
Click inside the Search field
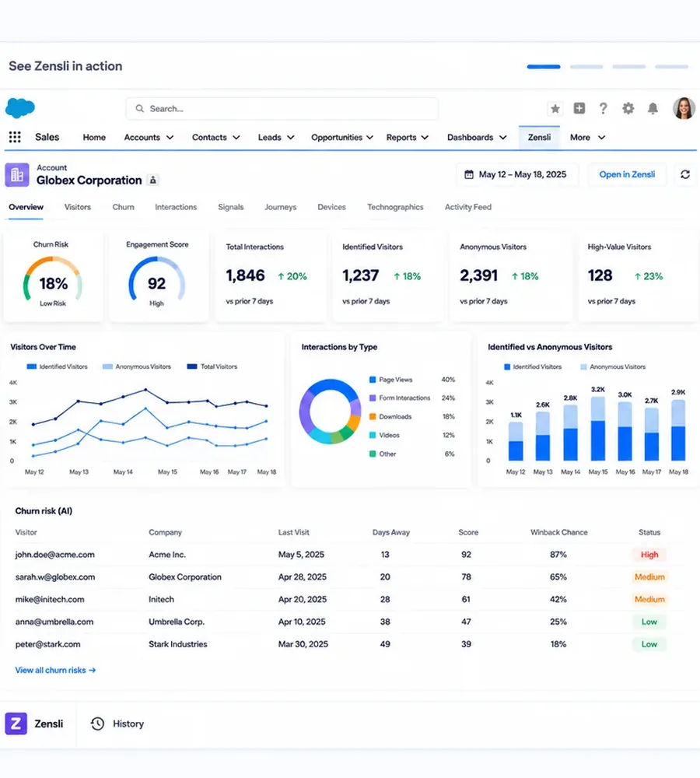pos(282,108)
